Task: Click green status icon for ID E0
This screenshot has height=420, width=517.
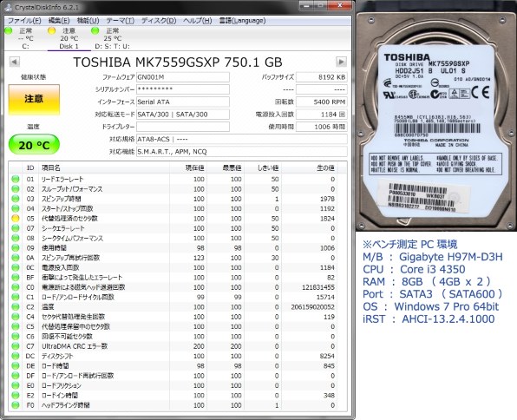Action: 15,385
